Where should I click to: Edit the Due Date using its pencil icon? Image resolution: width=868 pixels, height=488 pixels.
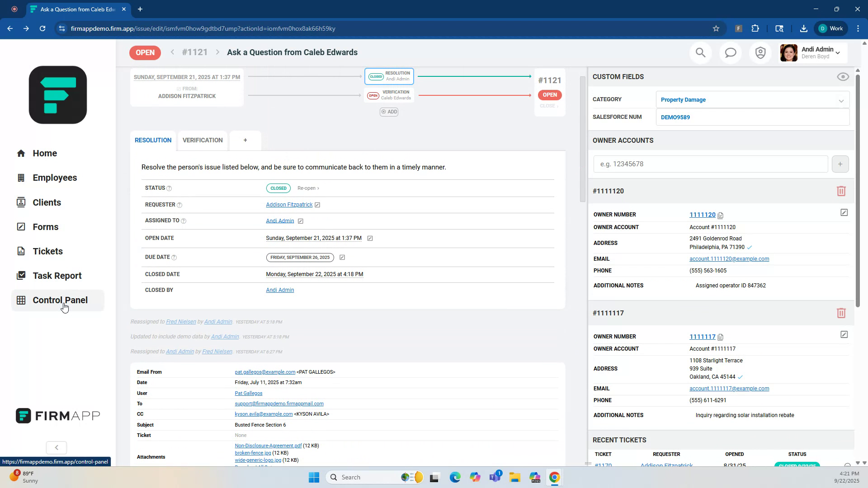click(342, 257)
